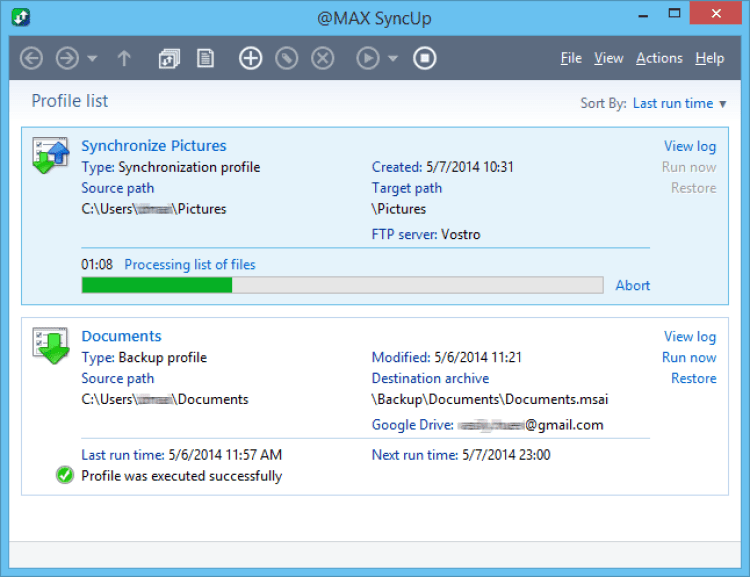Viewport: 750px width, 577px height.
Task: Click the log document toolbar icon
Action: pos(205,59)
